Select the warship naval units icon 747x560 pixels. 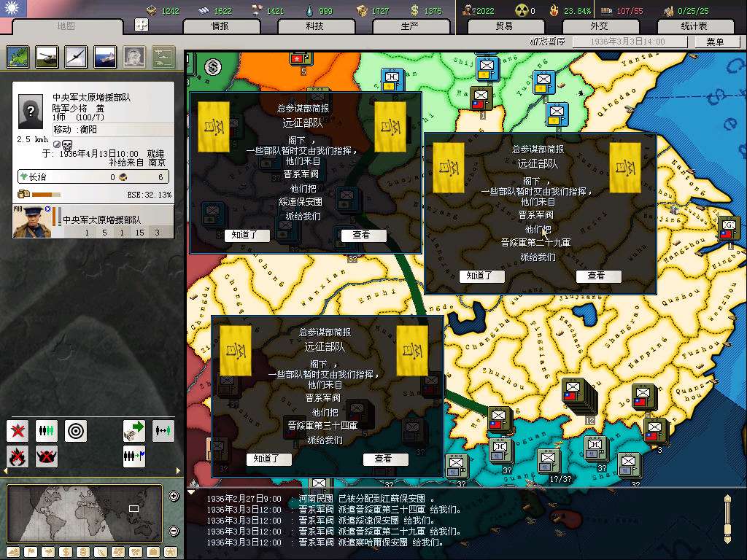[x=105, y=57]
